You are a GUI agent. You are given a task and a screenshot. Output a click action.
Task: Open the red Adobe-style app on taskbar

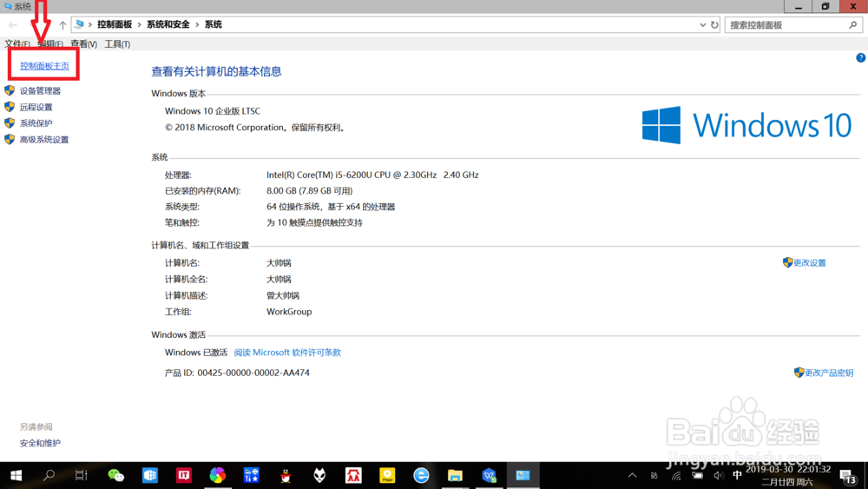(x=353, y=475)
